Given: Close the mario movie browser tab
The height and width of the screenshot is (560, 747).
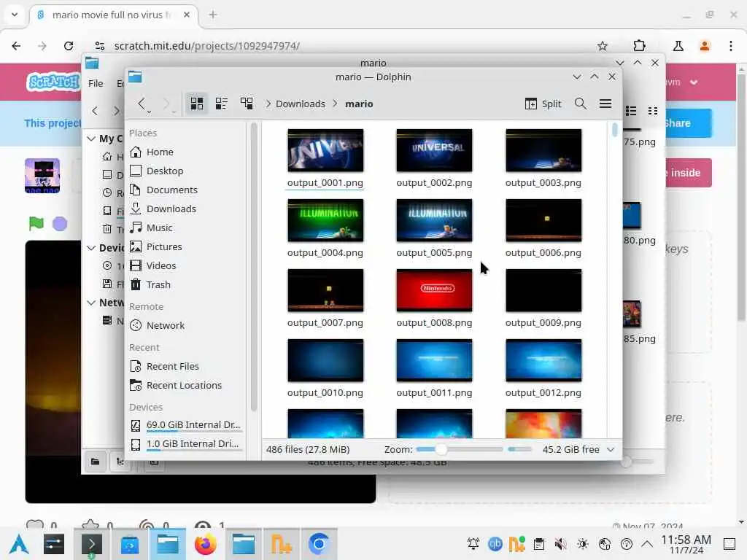Looking at the screenshot, I should [187, 15].
